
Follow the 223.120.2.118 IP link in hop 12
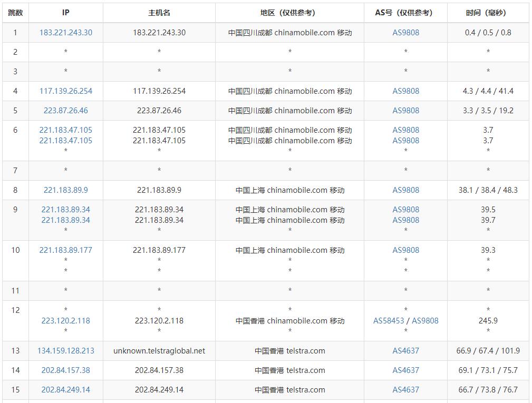point(66,321)
